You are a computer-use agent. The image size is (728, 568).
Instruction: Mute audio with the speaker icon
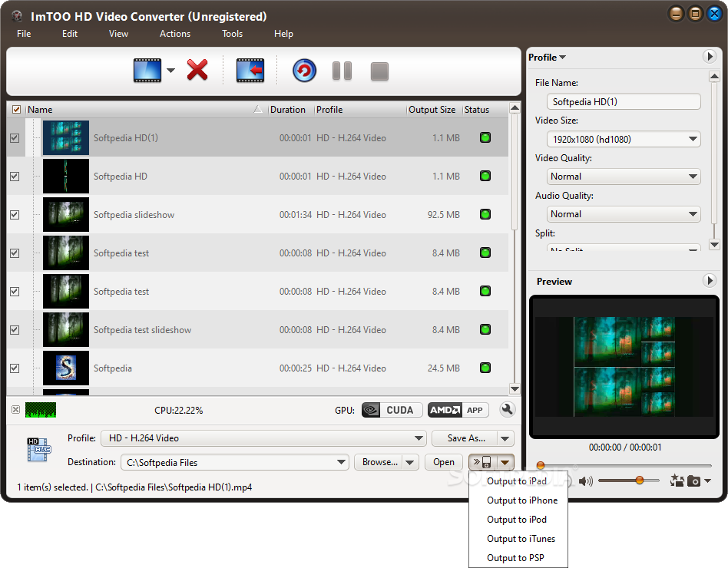(585, 480)
